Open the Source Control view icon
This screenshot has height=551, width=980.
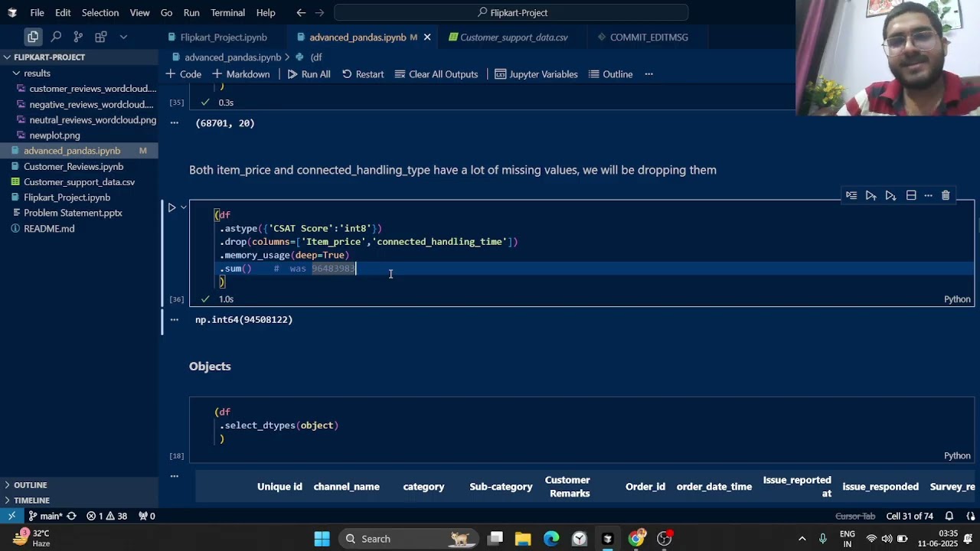point(78,37)
